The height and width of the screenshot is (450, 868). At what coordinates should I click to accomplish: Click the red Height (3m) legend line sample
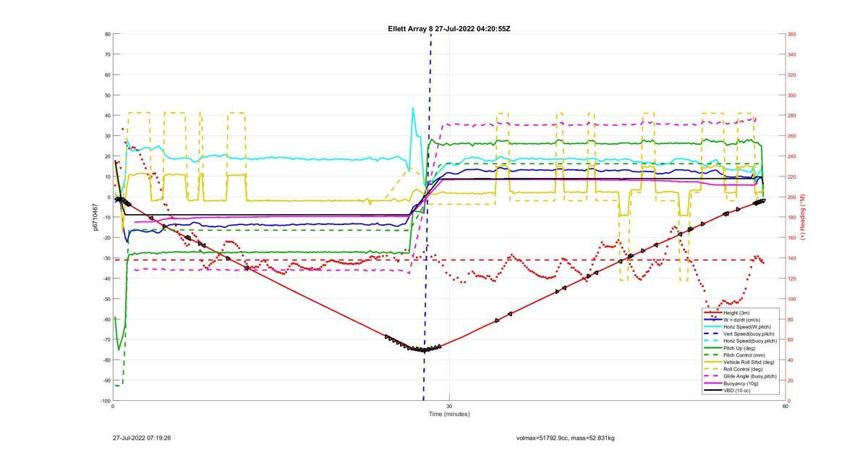(x=712, y=313)
